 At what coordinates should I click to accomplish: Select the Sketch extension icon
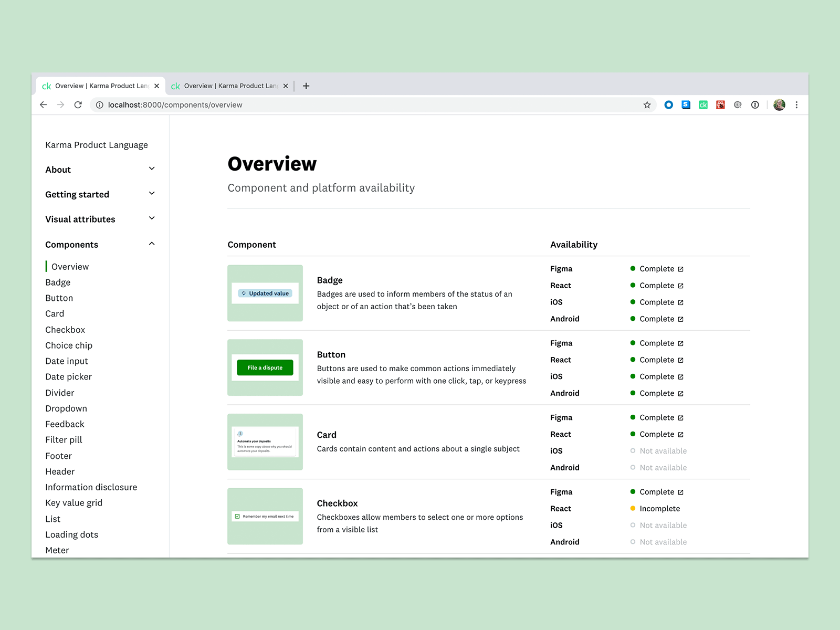pyautogui.click(x=686, y=104)
